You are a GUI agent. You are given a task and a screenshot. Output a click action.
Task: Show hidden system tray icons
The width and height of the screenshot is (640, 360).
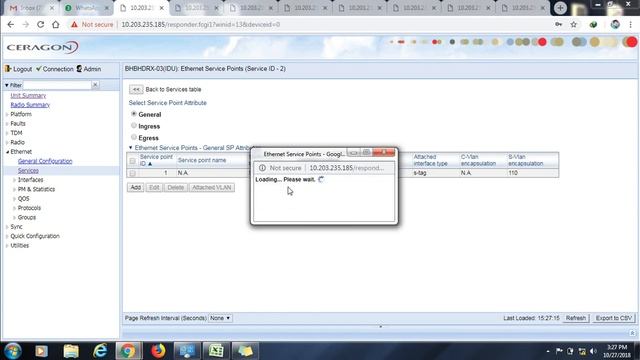pyautogui.click(x=548, y=351)
